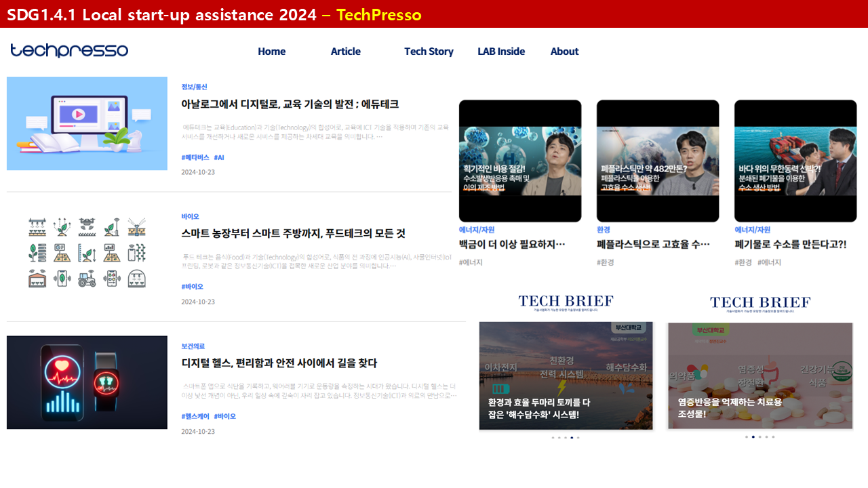The image size is (868, 488).
Task: Click the first dot under the 염증반응 carousel
Action: click(x=747, y=437)
